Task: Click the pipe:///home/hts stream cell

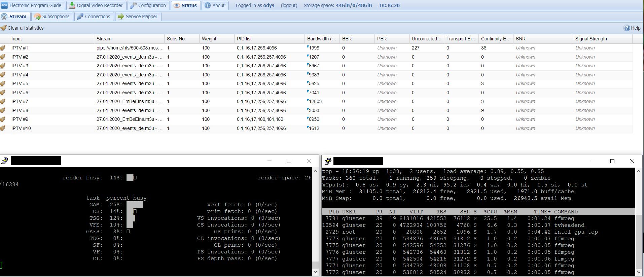Action: 129,48
